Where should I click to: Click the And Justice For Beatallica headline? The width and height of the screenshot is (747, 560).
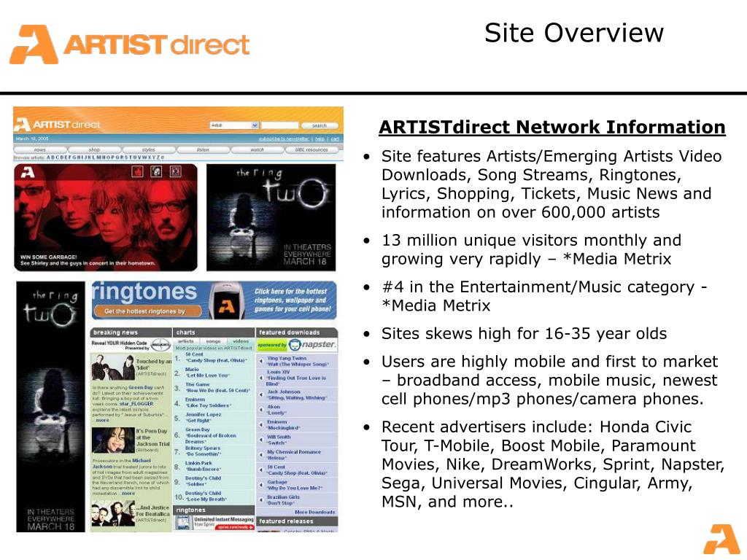pos(152,511)
